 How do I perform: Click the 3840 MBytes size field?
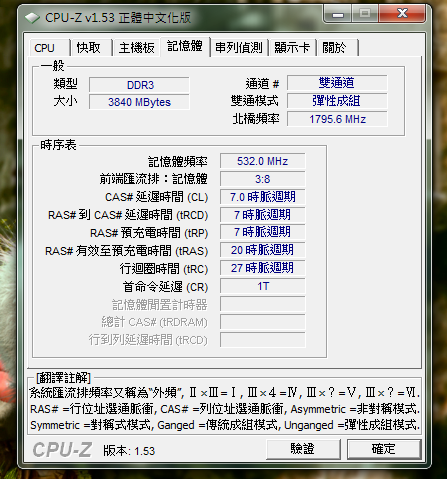[139, 102]
